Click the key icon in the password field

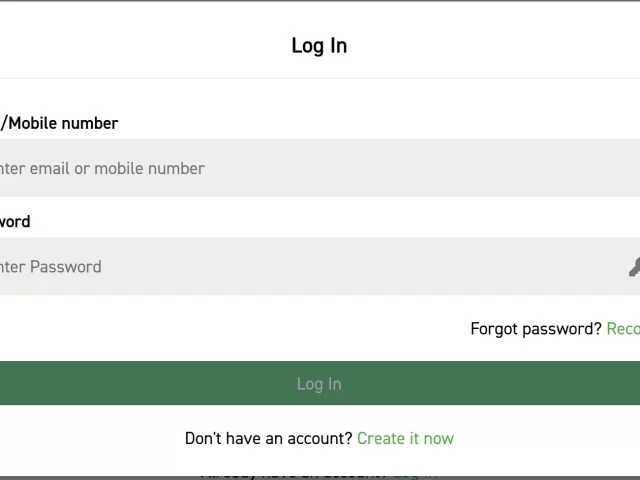tap(634, 267)
